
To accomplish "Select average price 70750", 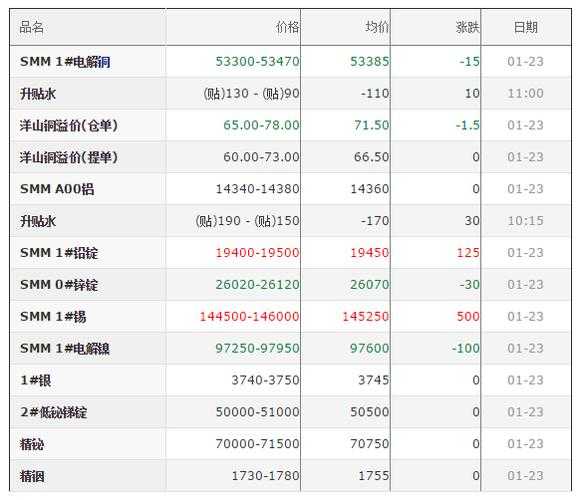I will (x=370, y=444).
